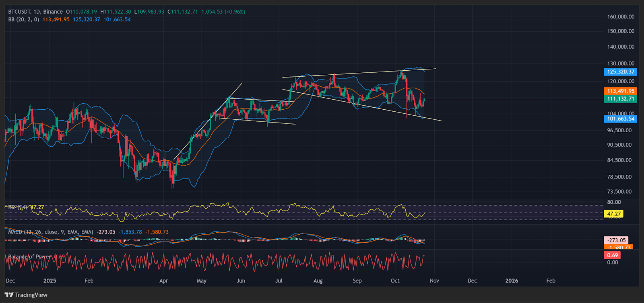This screenshot has height=303, width=644.
Task: Click the red 0.69 Balance of Power tag
Action: [x=612, y=255]
